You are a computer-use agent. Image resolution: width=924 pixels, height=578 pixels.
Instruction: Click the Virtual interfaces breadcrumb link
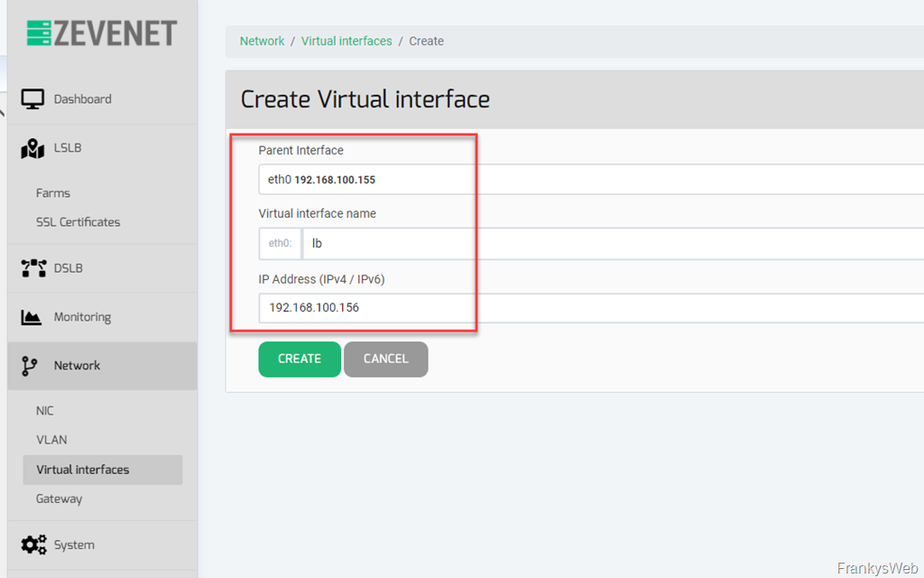coord(346,42)
